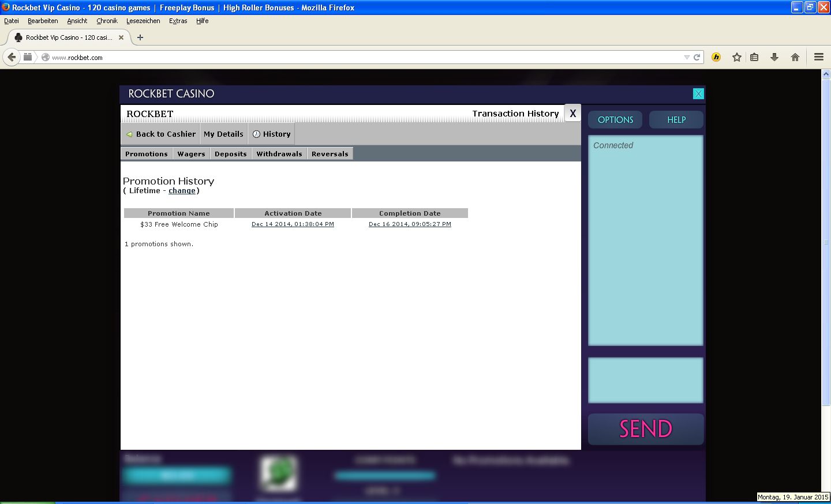Click the yellow extension icon in toolbar
The image size is (831, 504).
[x=716, y=57]
